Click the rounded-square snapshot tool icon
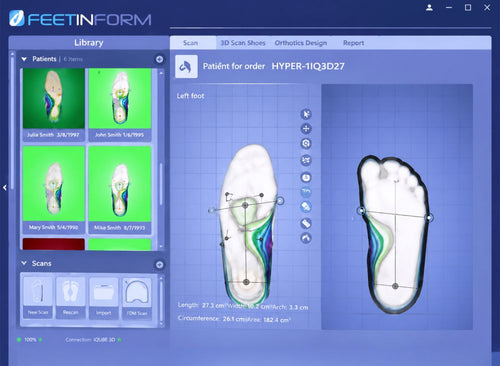 tap(306, 177)
